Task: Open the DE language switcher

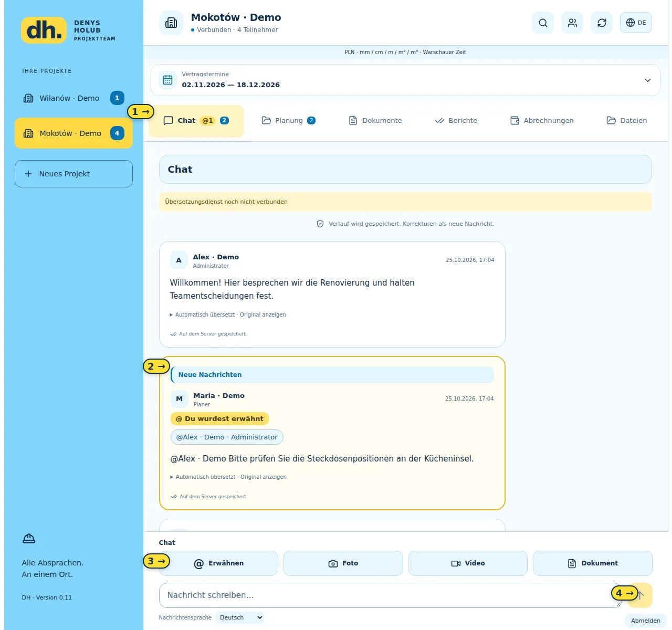Action: coord(636,23)
